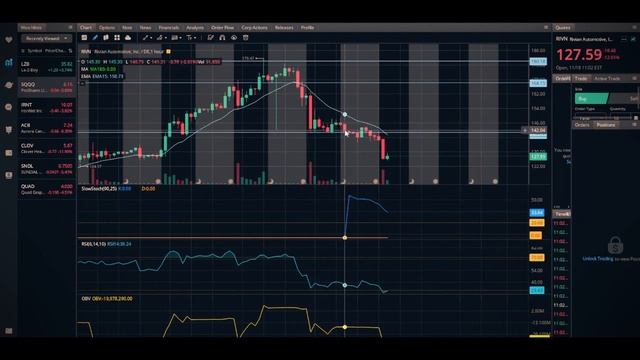Switch to the News tab
640x360 pixels.
pyautogui.click(x=145, y=27)
